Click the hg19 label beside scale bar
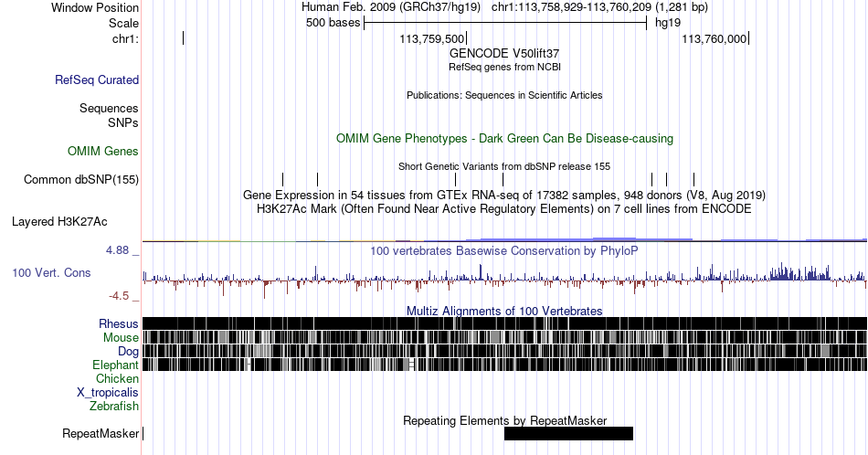The image size is (868, 455). pos(668,23)
